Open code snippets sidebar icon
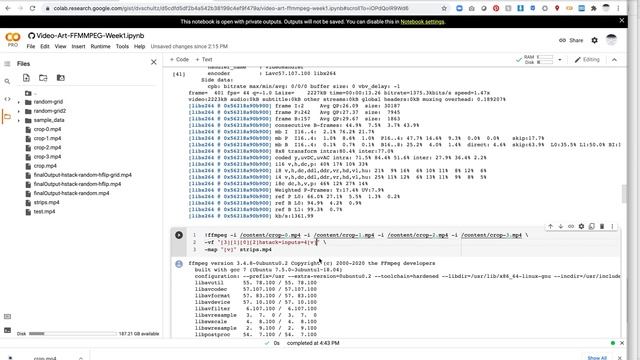Image resolution: width=640 pixels, height=360 pixels. pyautogui.click(x=7, y=99)
